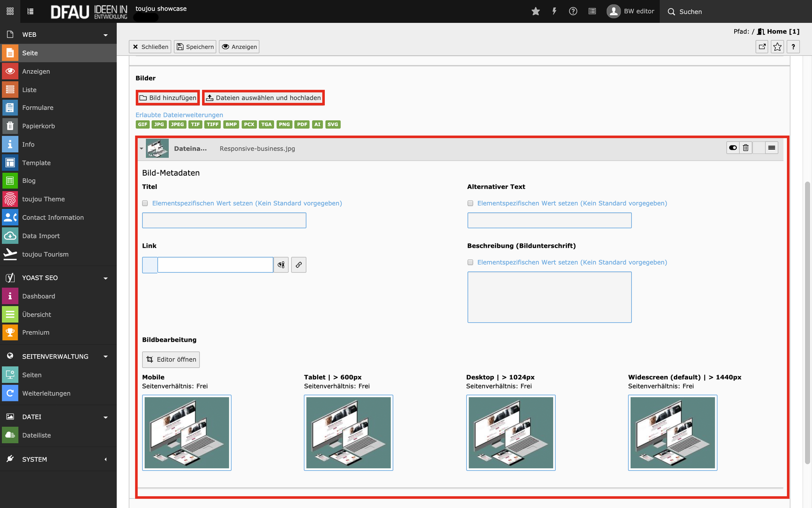Toggle visibility of Responsive-business.jpg image

click(x=733, y=148)
